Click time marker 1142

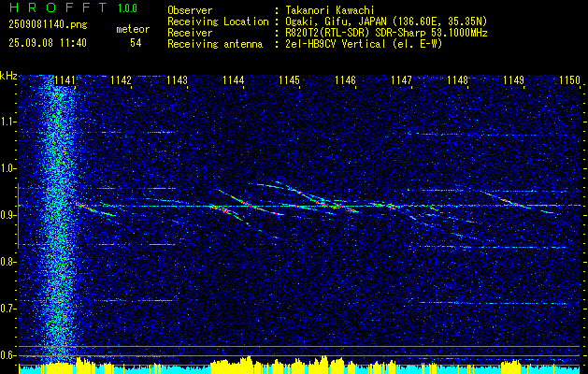point(122,79)
